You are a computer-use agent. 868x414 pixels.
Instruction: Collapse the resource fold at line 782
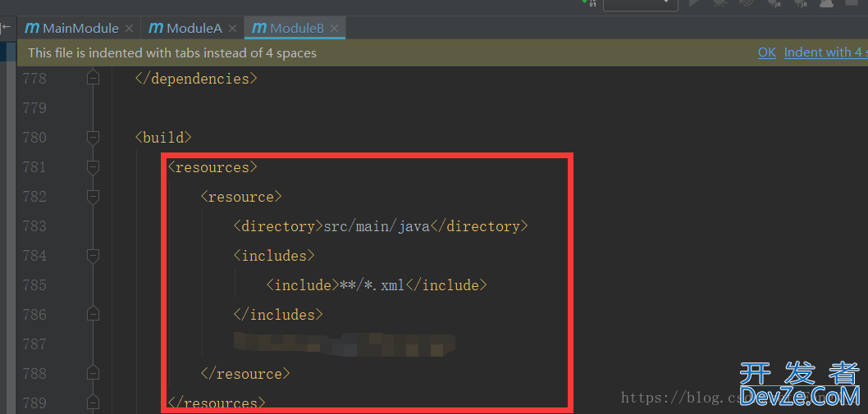[93, 197]
